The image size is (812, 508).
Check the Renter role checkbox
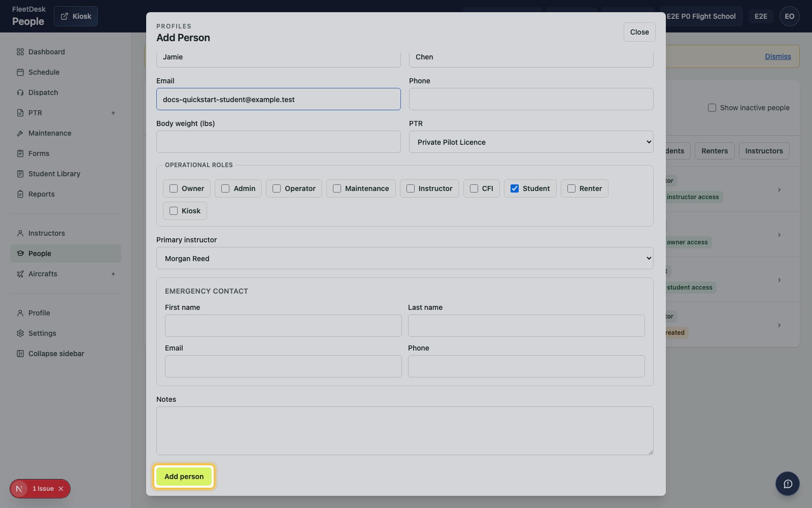(571, 188)
